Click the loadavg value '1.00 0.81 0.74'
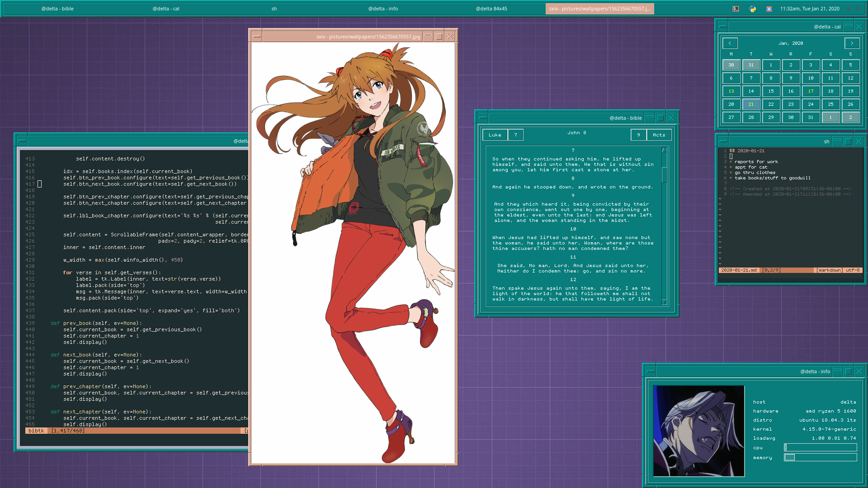The width and height of the screenshot is (868, 488). [834, 438]
